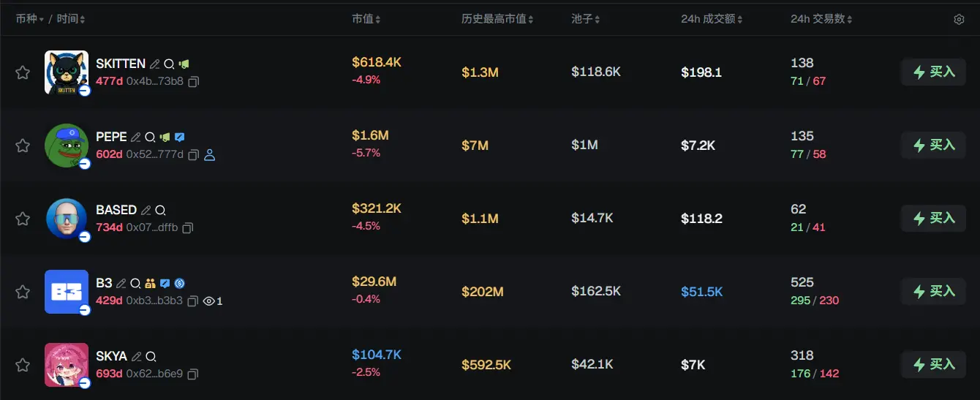The width and height of the screenshot is (980, 400).
Task: Click the search icon next to PEPE
Action: (x=150, y=137)
